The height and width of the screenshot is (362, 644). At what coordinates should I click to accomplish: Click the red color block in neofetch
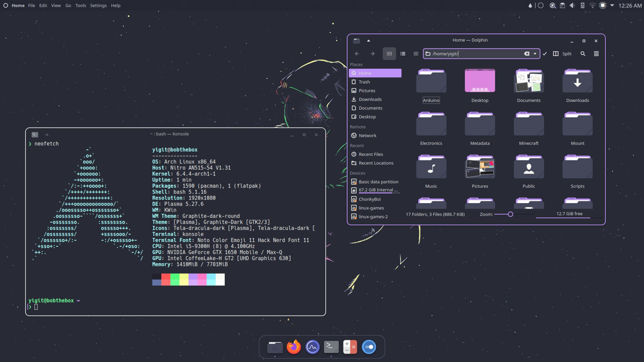[166, 279]
